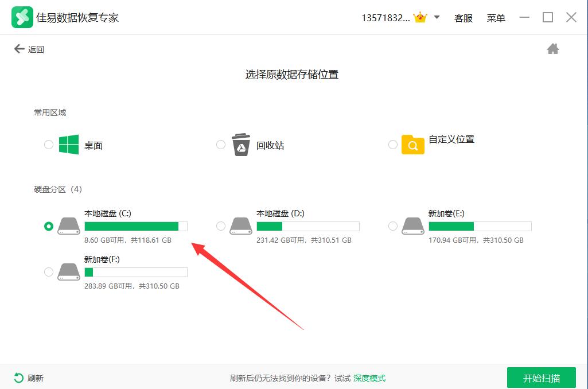Click the text 170.94 GB可用, 共310.50 GB

(x=476, y=240)
